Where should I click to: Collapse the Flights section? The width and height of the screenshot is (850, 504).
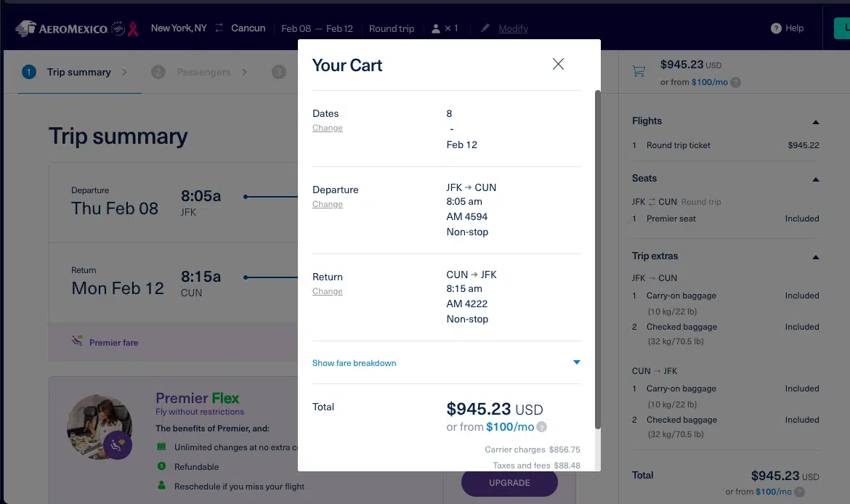point(816,121)
